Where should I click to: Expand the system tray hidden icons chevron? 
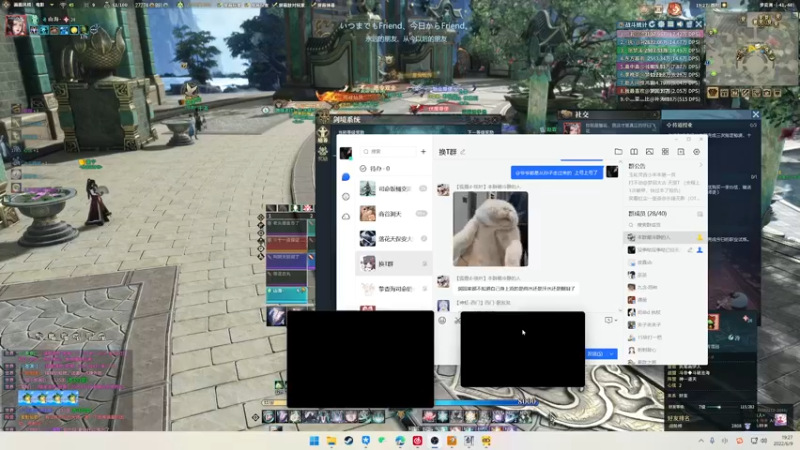click(701, 440)
